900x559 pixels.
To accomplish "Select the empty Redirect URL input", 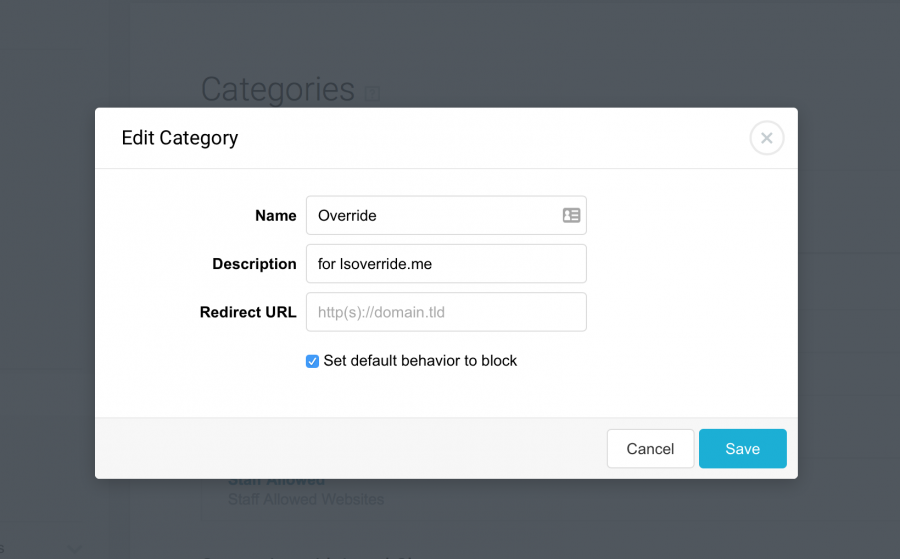I will tap(446, 312).
